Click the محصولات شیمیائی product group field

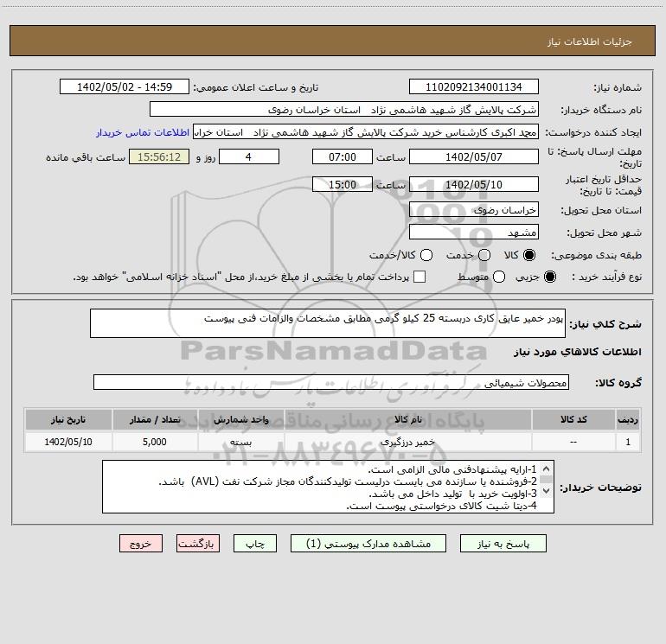(330, 382)
